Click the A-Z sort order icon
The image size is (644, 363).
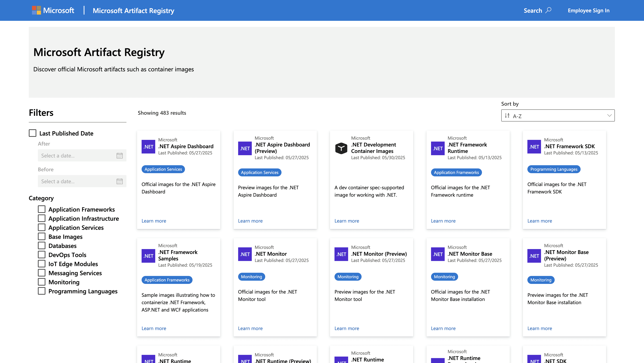point(507,115)
